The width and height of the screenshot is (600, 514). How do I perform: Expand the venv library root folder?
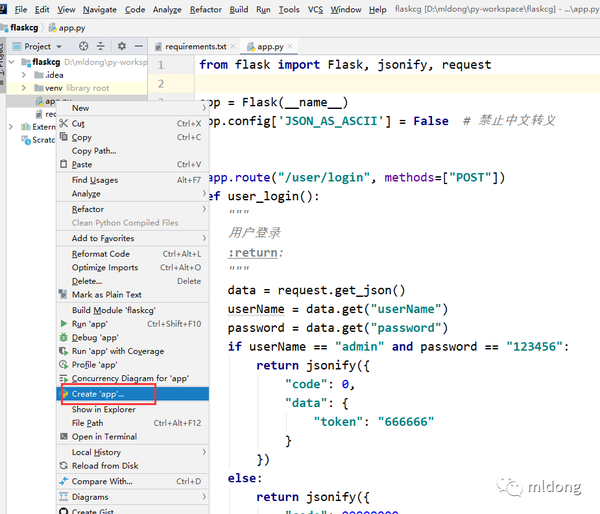(x=24, y=88)
